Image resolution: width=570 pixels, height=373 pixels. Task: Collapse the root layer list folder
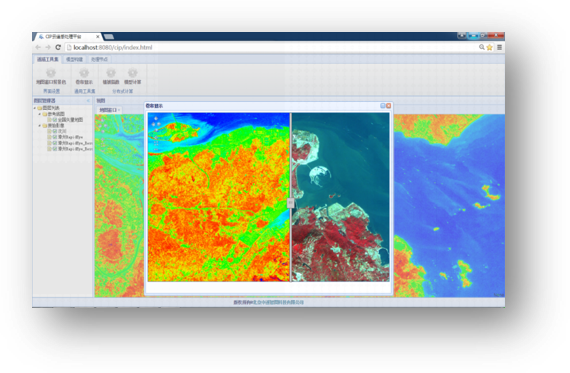[x=35, y=108]
